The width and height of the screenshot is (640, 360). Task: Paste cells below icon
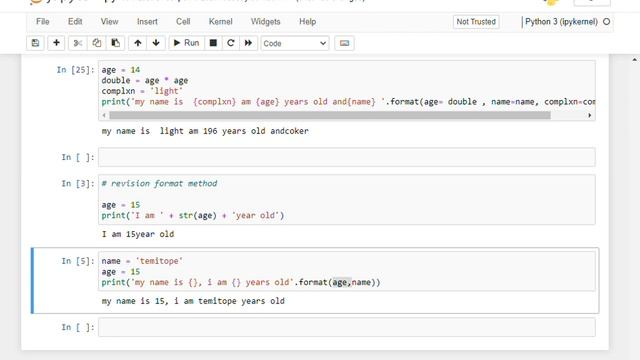pos(116,43)
